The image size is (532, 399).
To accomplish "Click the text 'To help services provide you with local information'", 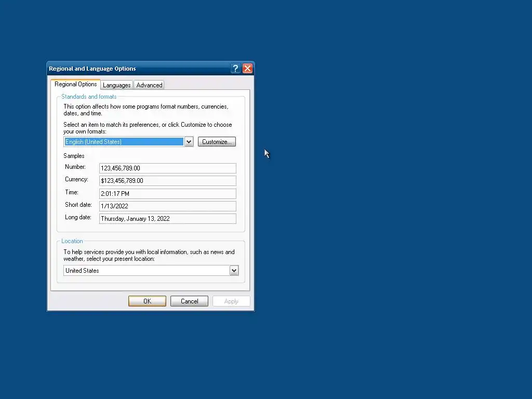I will (126, 252).
